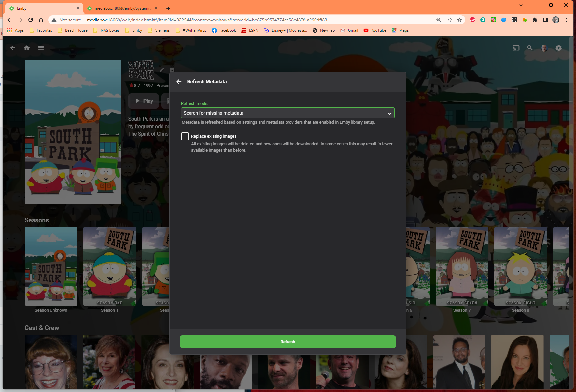The height and width of the screenshot is (392, 576).
Task: Open the Siemens bookmark folder
Action: tap(159, 30)
